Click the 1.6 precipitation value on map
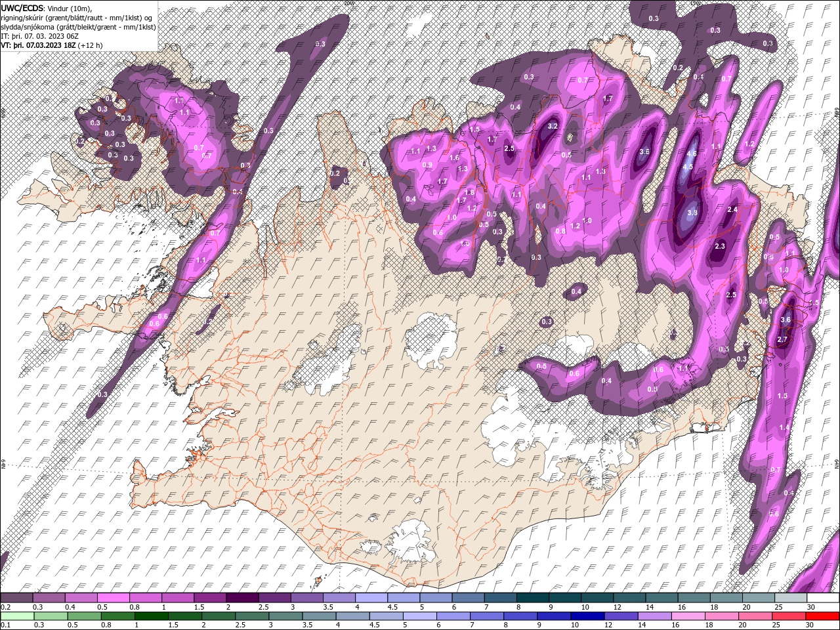The width and height of the screenshot is (840, 630). 454,157
